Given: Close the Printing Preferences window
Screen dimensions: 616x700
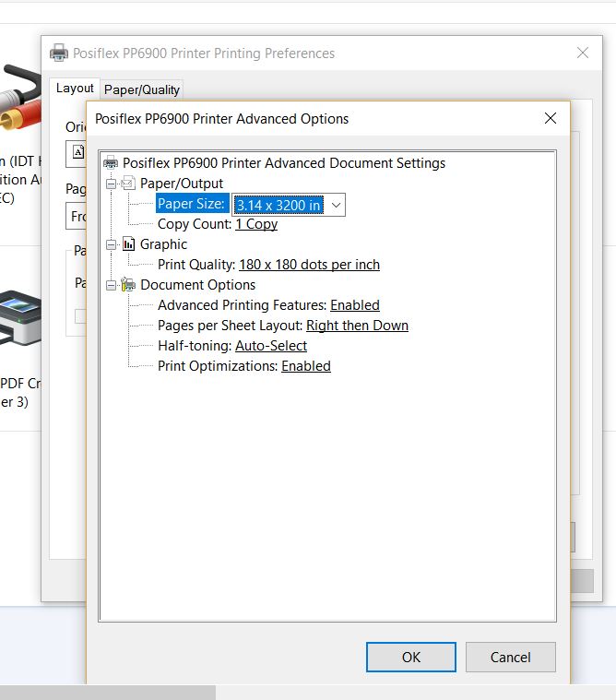Looking at the screenshot, I should (x=583, y=53).
